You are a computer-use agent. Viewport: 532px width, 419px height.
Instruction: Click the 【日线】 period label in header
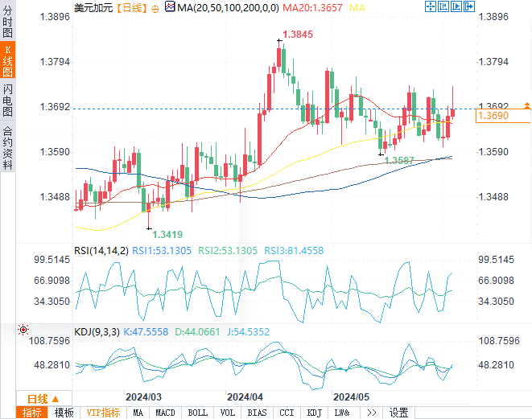[132, 8]
